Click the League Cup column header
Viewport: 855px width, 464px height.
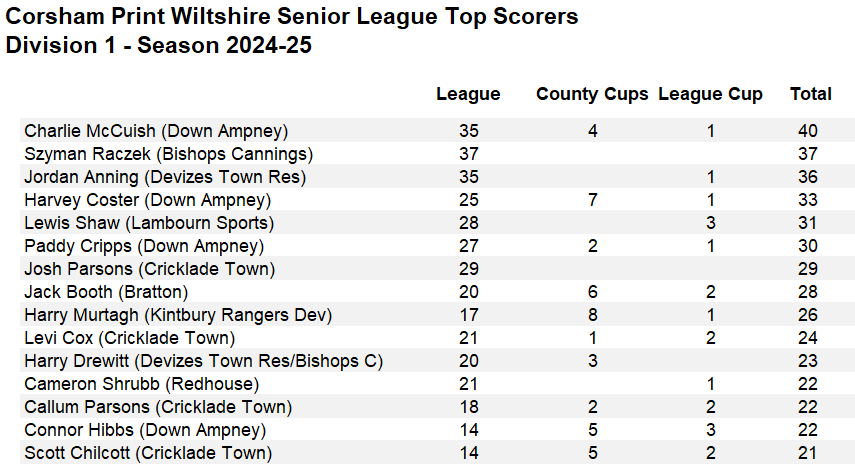[x=710, y=94]
